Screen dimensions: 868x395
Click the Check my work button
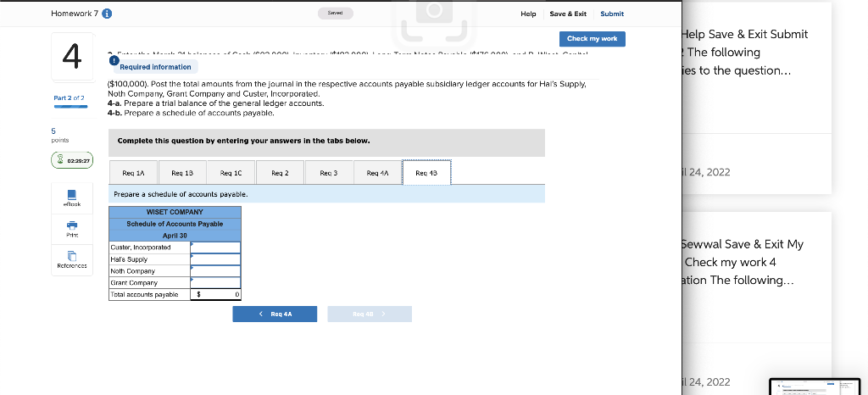tap(592, 39)
